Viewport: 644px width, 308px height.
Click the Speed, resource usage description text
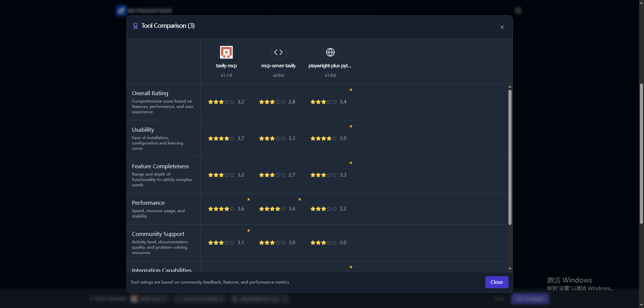point(158,213)
